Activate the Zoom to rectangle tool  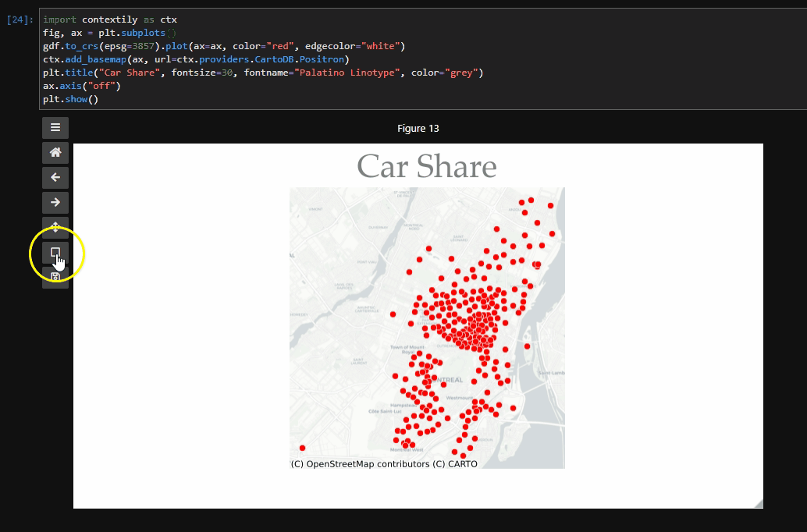pyautogui.click(x=55, y=252)
